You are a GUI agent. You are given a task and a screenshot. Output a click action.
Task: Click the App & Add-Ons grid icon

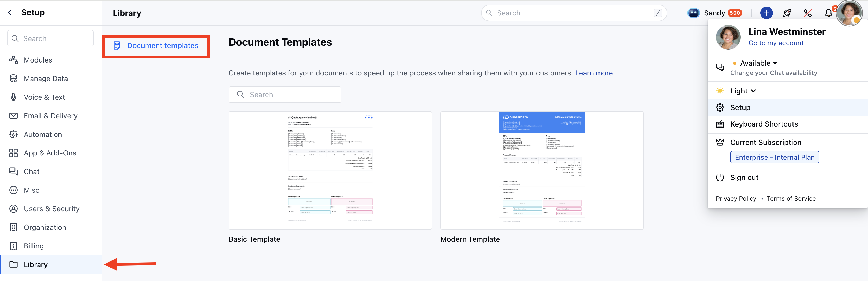[13, 153]
